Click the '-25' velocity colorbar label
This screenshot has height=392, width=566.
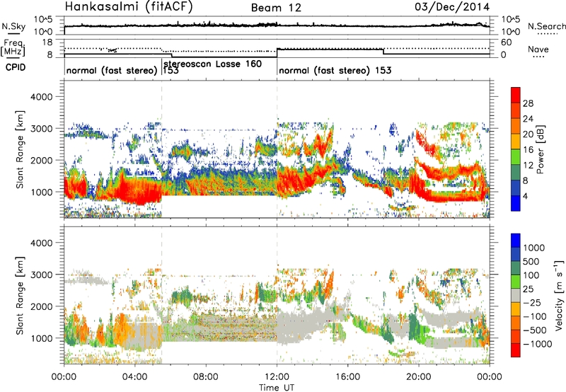tap(531, 302)
